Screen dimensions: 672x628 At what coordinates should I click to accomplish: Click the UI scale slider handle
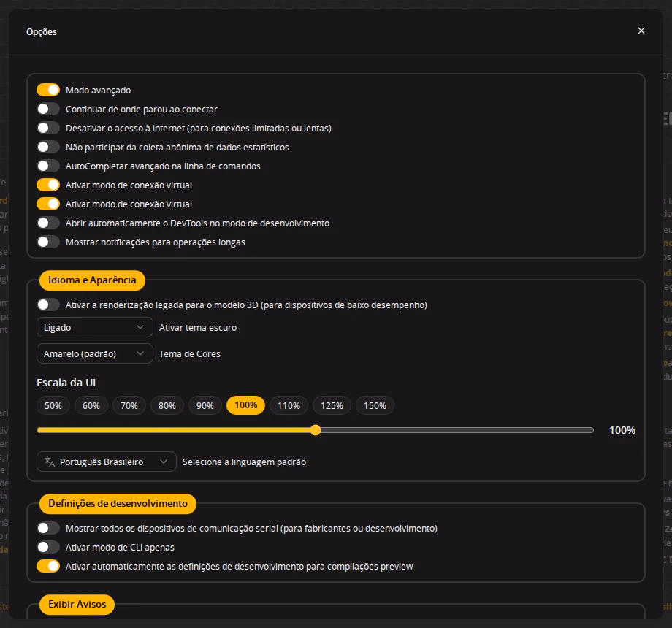[316, 430]
